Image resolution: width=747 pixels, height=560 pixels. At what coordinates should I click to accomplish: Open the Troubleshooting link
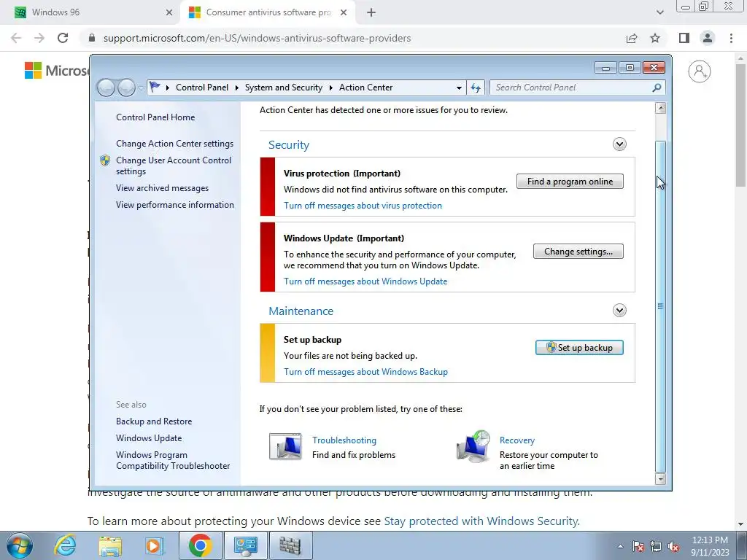[x=344, y=440]
